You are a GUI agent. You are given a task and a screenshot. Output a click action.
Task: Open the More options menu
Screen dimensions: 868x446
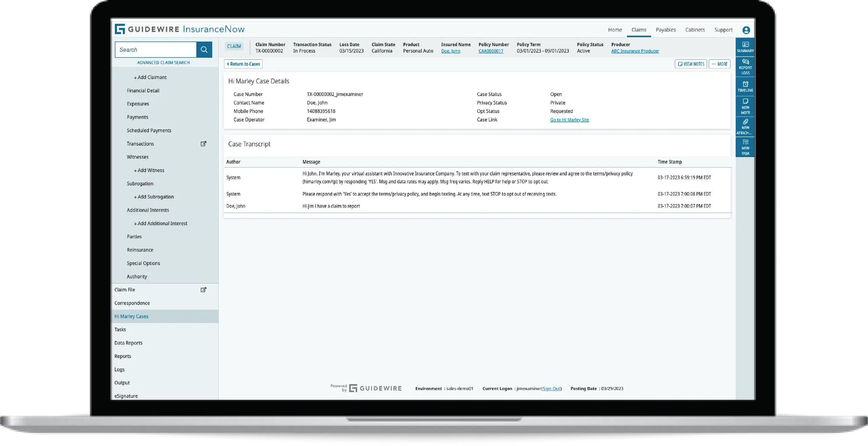[x=719, y=64]
